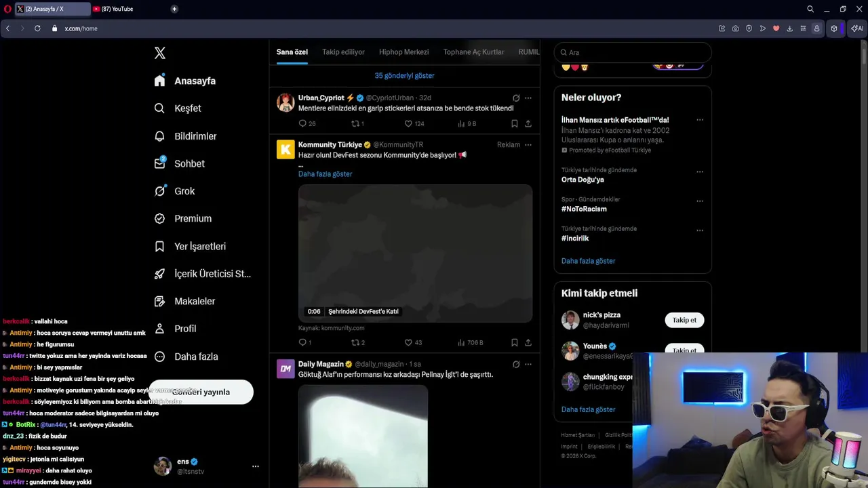The image size is (868, 488).
Task: Open Opera menu logo icon
Action: click(x=6, y=9)
